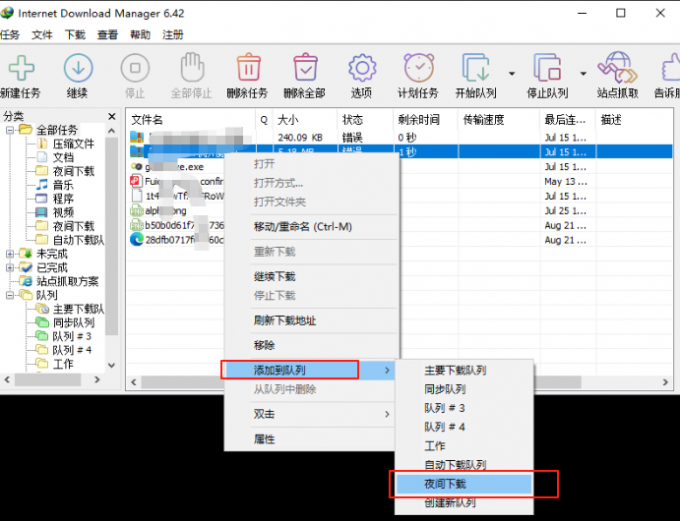Choose 属性 from the context menu
680x521 pixels.
point(264,439)
